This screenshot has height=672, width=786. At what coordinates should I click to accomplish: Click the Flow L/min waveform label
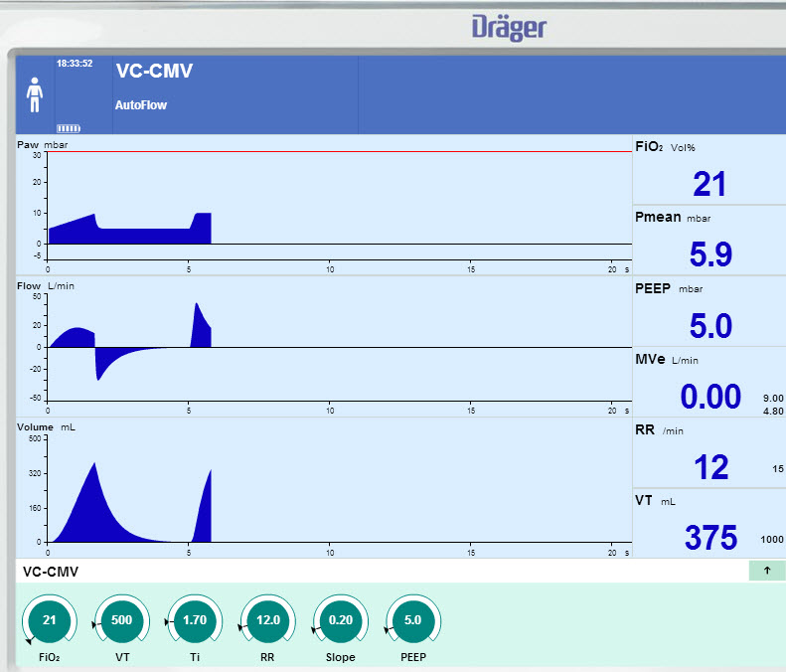45,286
